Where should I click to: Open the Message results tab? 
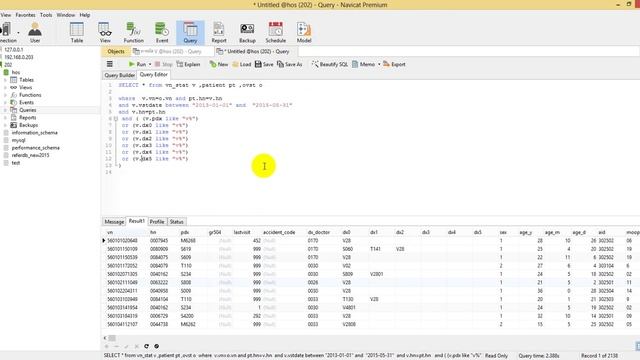pyautogui.click(x=114, y=222)
